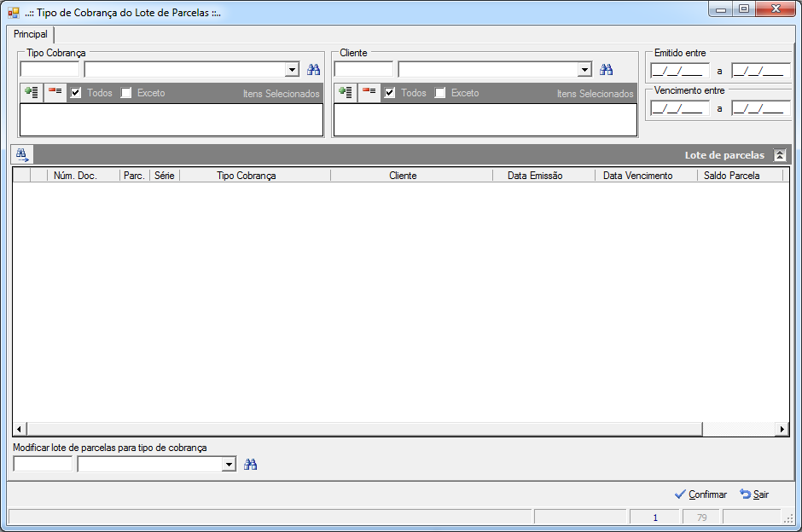
Task: Focus the Modificar lote code input field
Action: pos(43,464)
